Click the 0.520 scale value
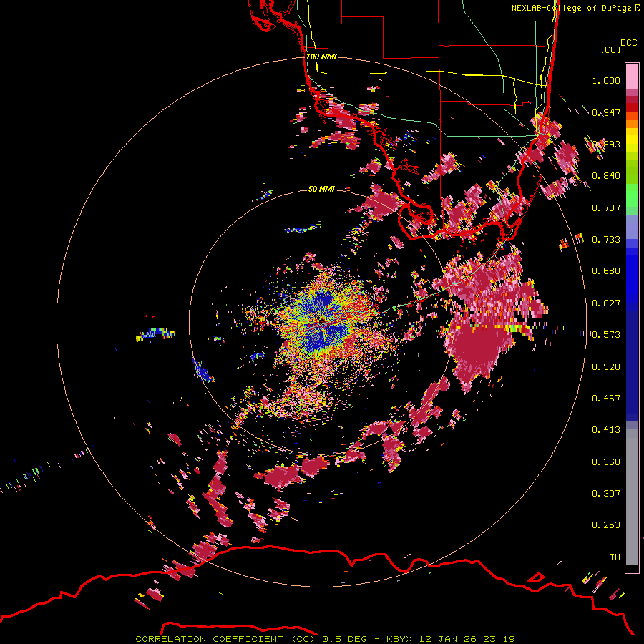644x644 pixels. (x=606, y=367)
